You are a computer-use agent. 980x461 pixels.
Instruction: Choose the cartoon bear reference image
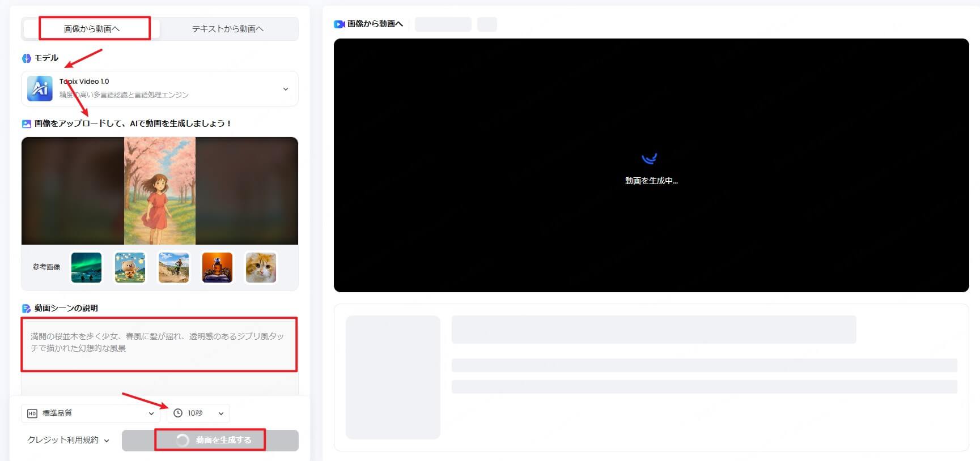[130, 267]
